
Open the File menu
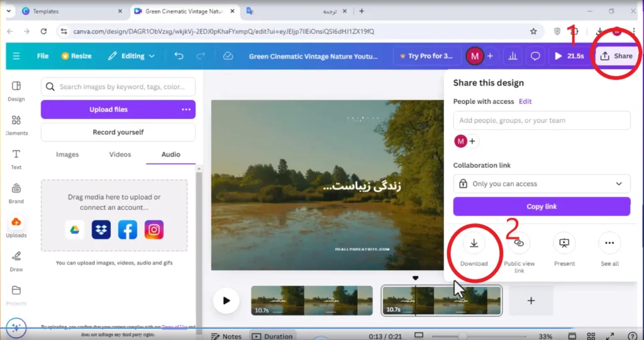pyautogui.click(x=43, y=56)
